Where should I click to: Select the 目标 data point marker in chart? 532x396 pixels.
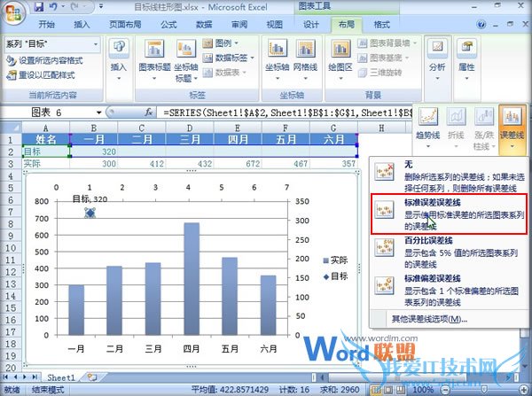90,213
